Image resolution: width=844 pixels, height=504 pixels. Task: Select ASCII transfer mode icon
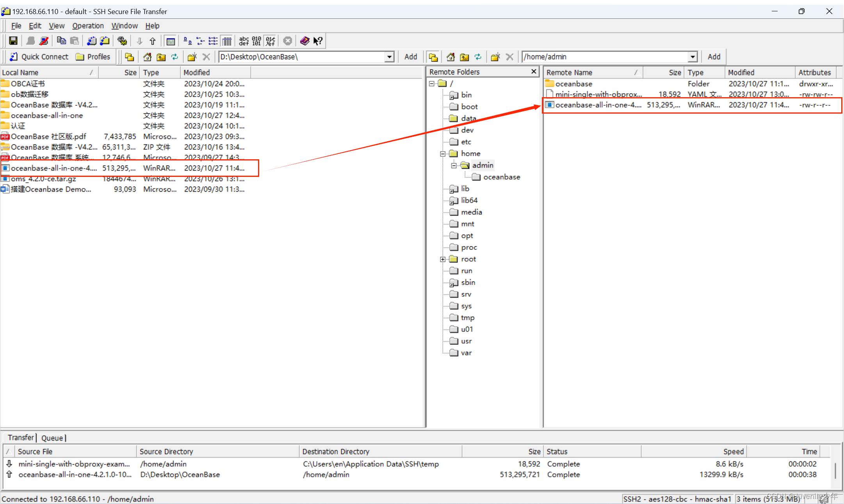244,41
